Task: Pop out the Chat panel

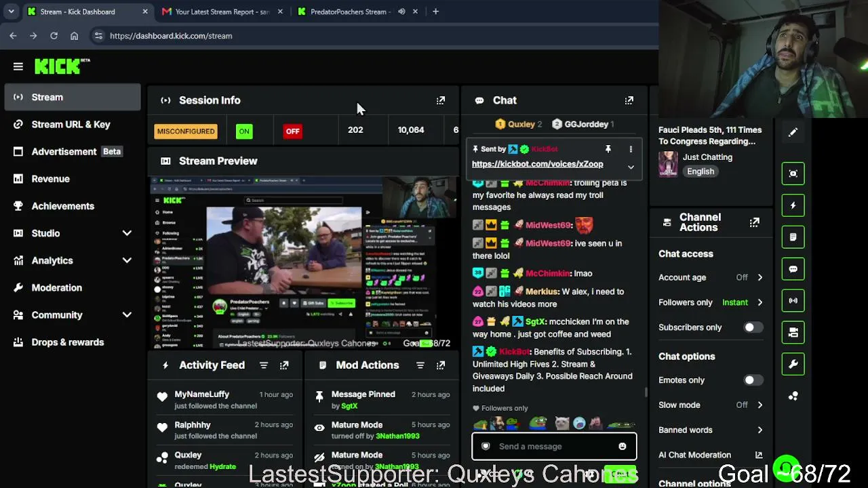Action: 629,100
